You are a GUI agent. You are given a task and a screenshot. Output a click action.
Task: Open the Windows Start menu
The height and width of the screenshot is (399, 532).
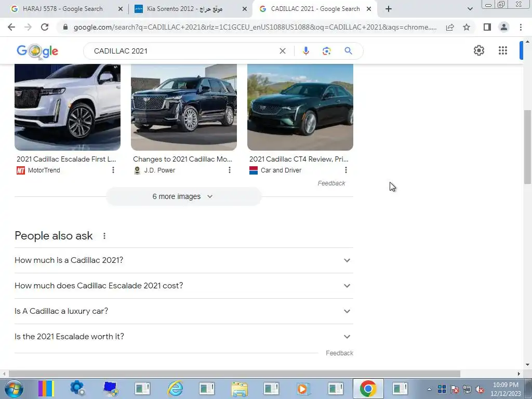[x=13, y=389]
